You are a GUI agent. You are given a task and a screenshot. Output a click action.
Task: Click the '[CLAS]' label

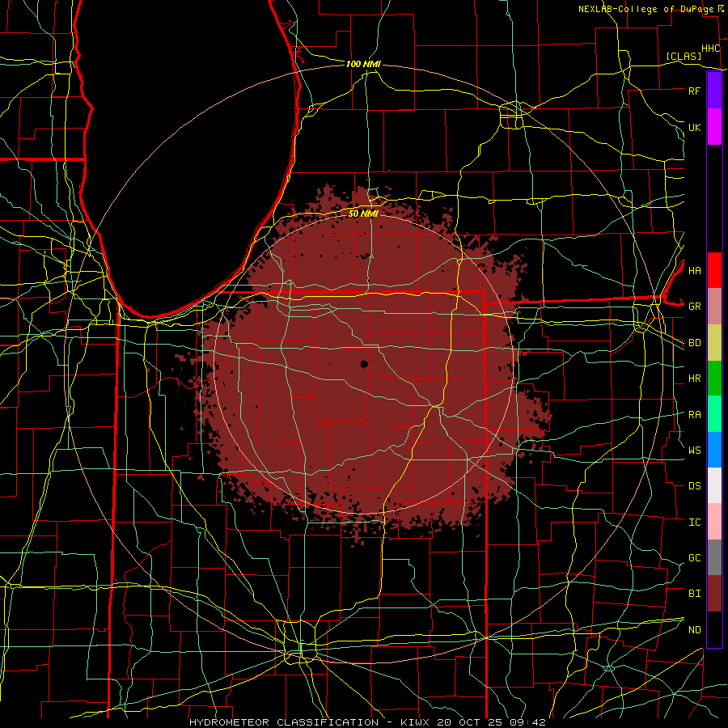pos(684,57)
